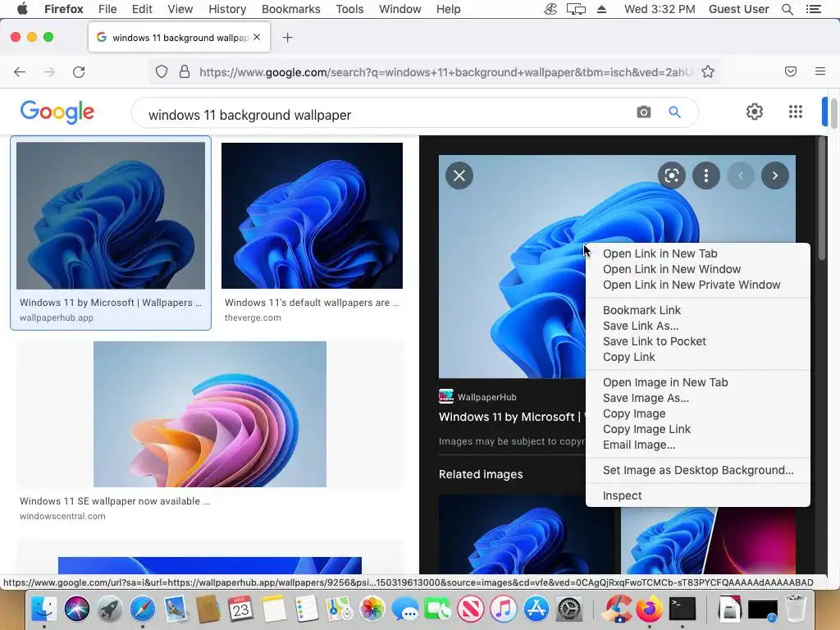Open Photos app in the Dock
This screenshot has height=630, width=840.
(x=372, y=609)
